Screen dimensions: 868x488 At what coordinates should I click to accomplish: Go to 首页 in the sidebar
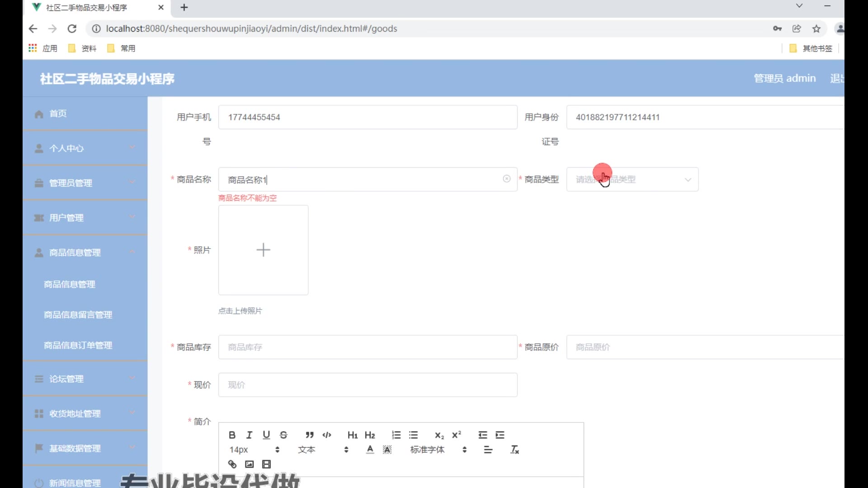tap(58, 114)
